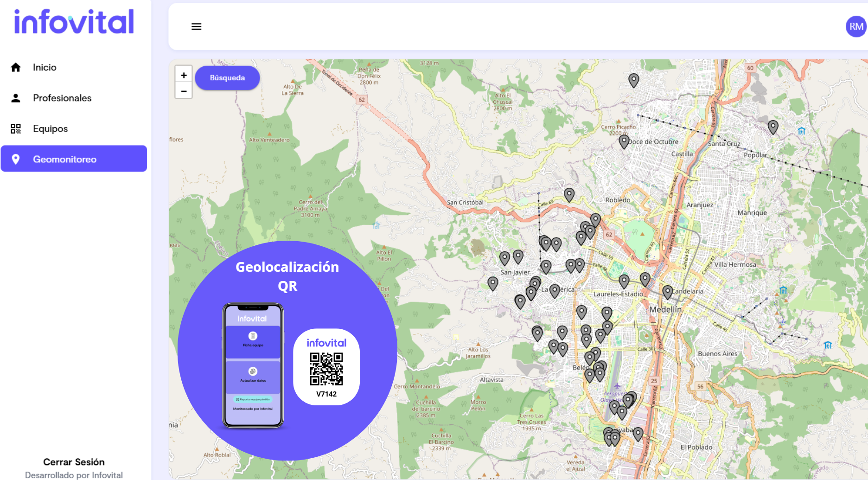Open the hamburger menu at the top
Image resolution: width=868 pixels, height=480 pixels.
[196, 26]
